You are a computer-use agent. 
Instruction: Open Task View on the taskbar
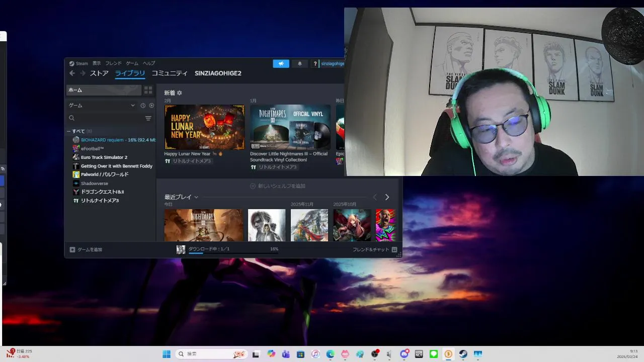(x=256, y=354)
